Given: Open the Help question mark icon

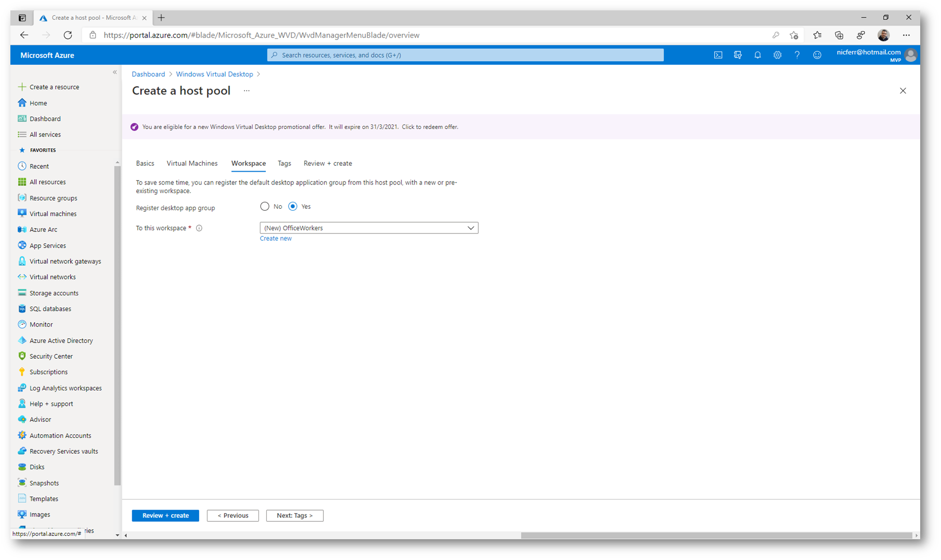Looking at the screenshot, I should tap(797, 55).
